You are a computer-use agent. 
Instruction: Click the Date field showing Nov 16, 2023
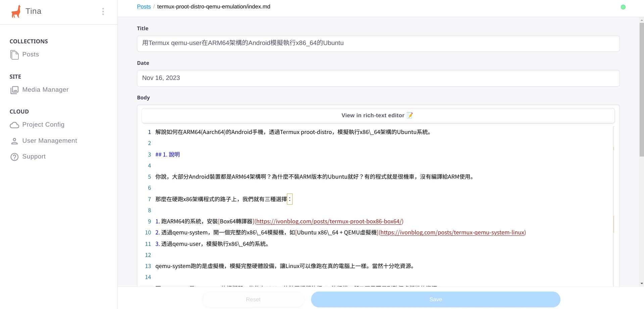[x=378, y=78]
